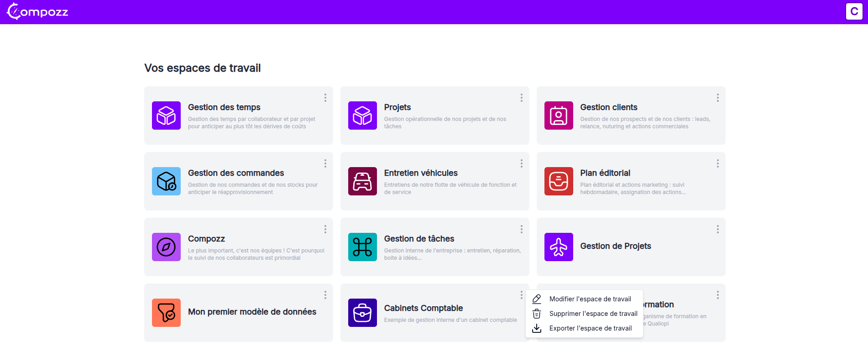Viewport: 868px width, 352px height.
Task: Click the Gestion de Projets airplane icon
Action: 559,247
